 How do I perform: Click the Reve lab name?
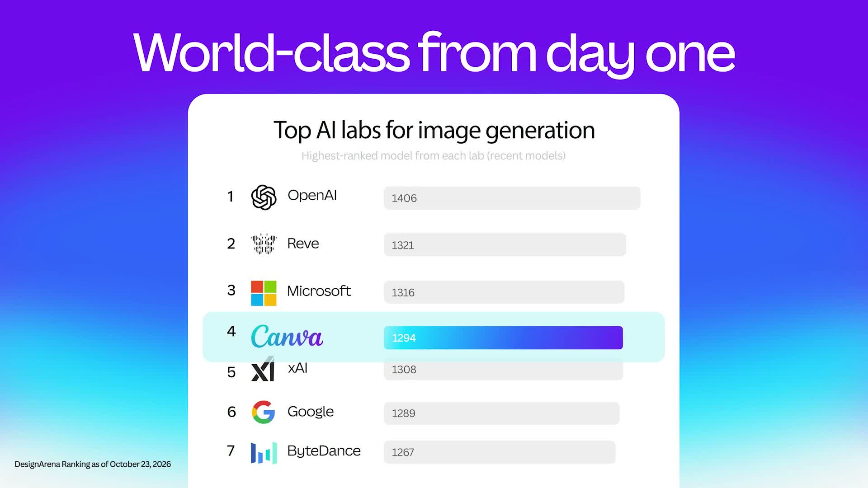(303, 244)
